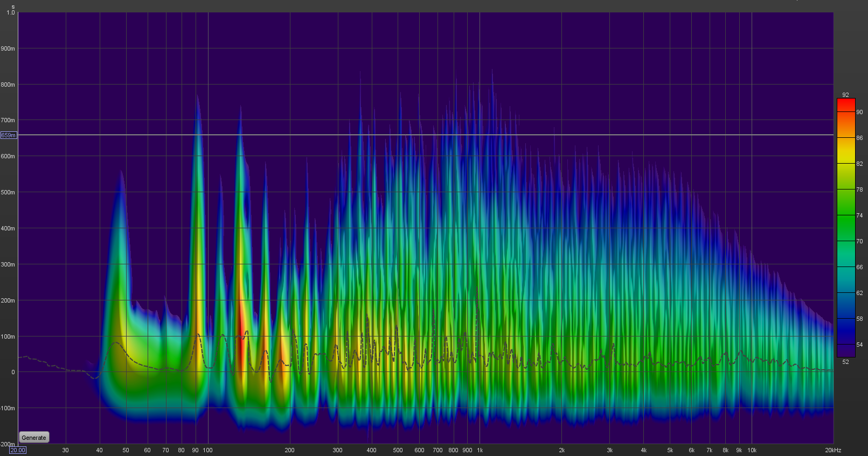Click the 100 Hz frequency axis label

pyautogui.click(x=207, y=450)
